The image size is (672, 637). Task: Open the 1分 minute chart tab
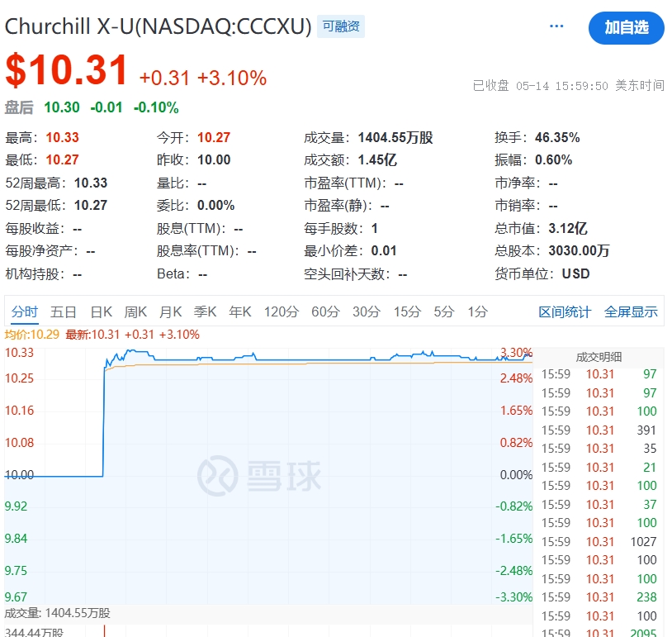pyautogui.click(x=477, y=311)
